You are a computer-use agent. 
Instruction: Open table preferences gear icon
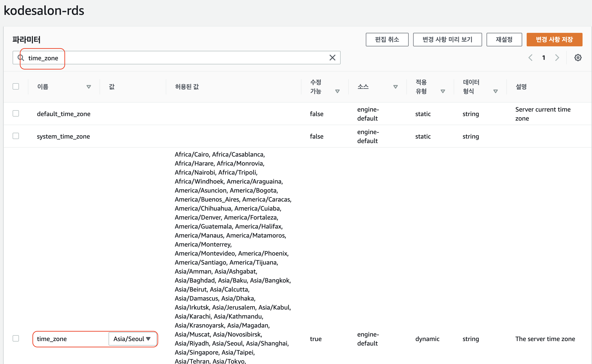coord(578,58)
